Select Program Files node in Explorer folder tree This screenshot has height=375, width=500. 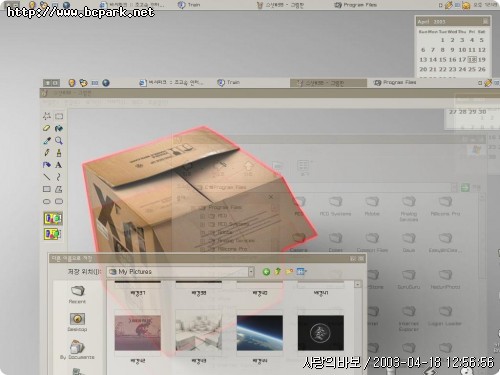pos(221,207)
